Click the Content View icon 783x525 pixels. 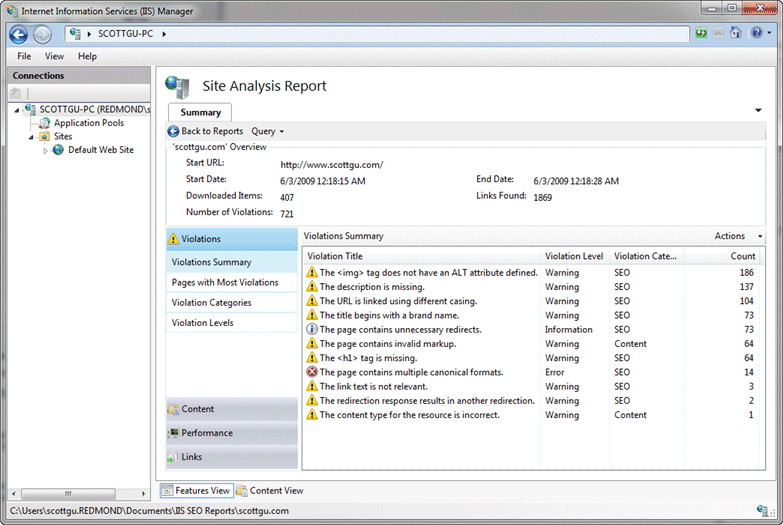click(242, 491)
